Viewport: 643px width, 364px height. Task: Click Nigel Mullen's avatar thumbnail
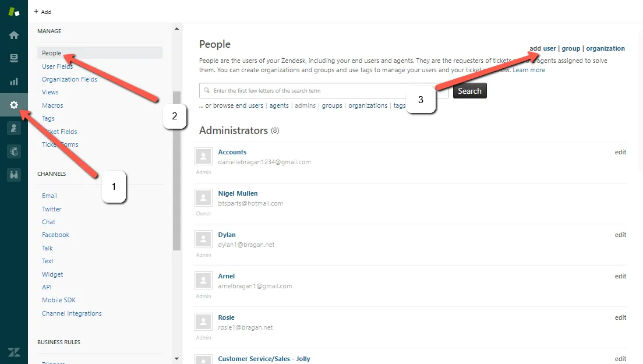coord(203,198)
